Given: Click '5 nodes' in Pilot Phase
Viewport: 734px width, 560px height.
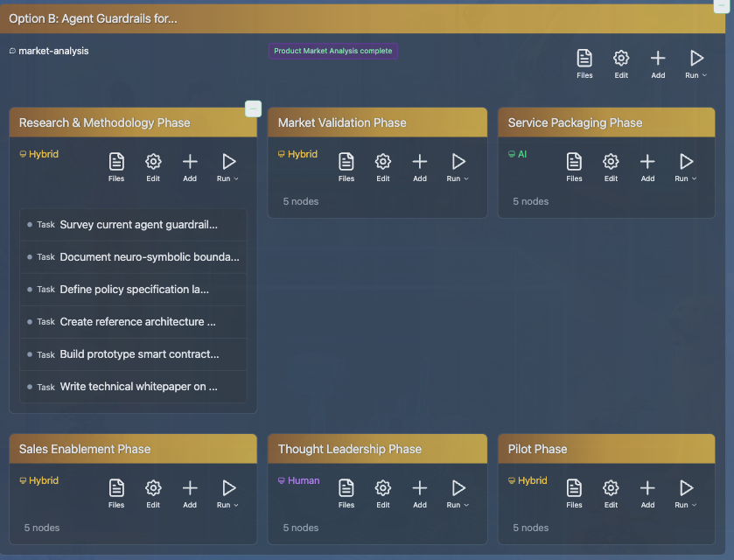Looking at the screenshot, I should click(x=530, y=528).
